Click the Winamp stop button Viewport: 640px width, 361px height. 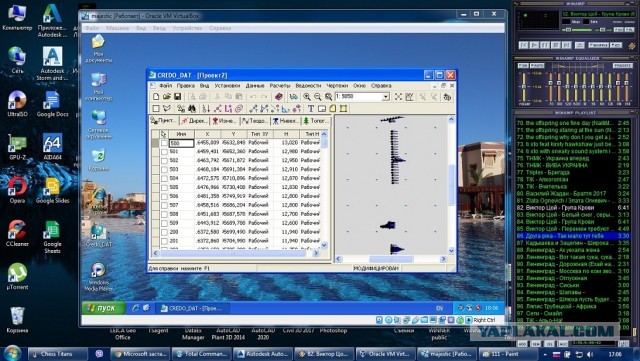point(556,45)
